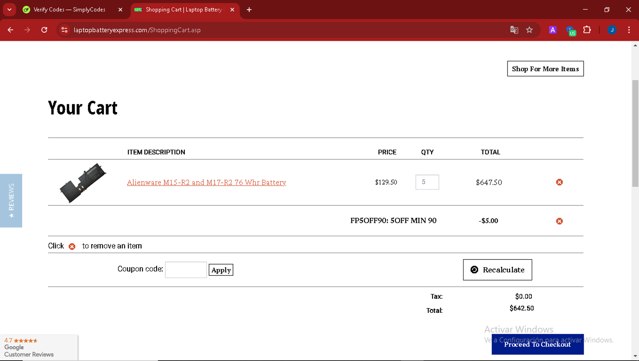639x361 pixels.
Task: Click the address bar URL
Action: (137, 30)
